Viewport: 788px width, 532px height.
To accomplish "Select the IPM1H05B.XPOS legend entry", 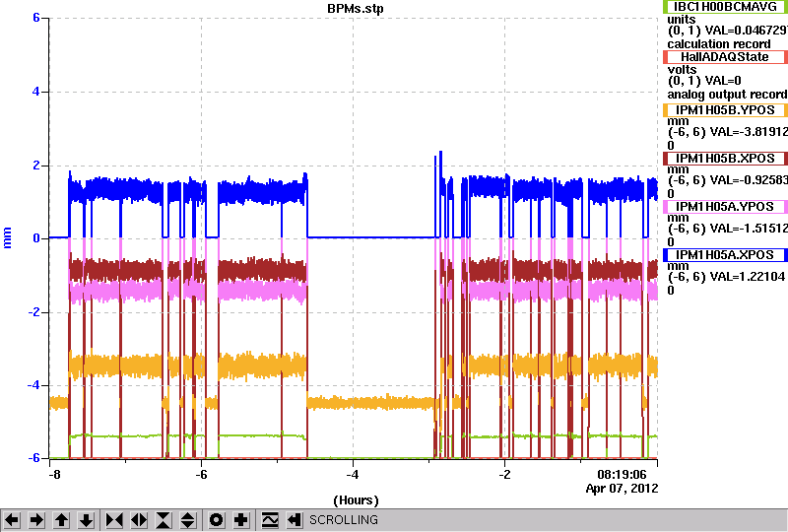I will point(725,159).
